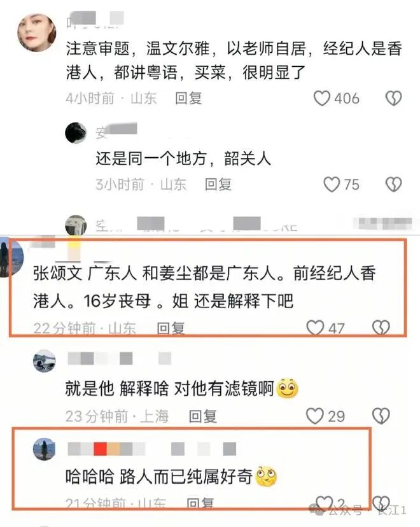Like the 张颂文 comment with 47 likes
This screenshot has height=527, width=420.
315,328
